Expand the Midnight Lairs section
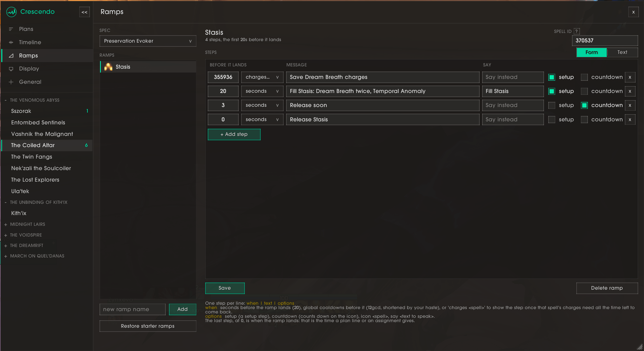The height and width of the screenshot is (351, 644). tap(28, 224)
